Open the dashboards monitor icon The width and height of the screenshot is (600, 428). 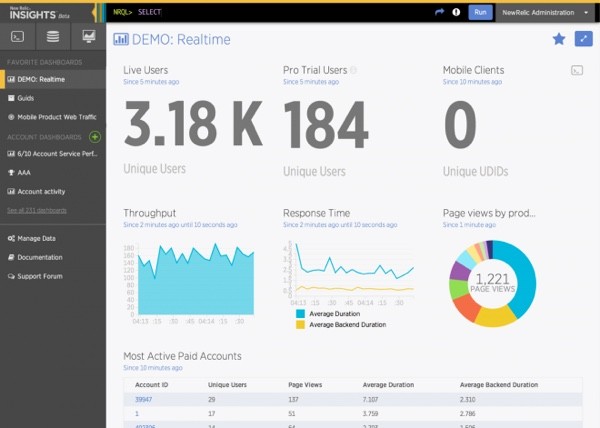point(88,37)
